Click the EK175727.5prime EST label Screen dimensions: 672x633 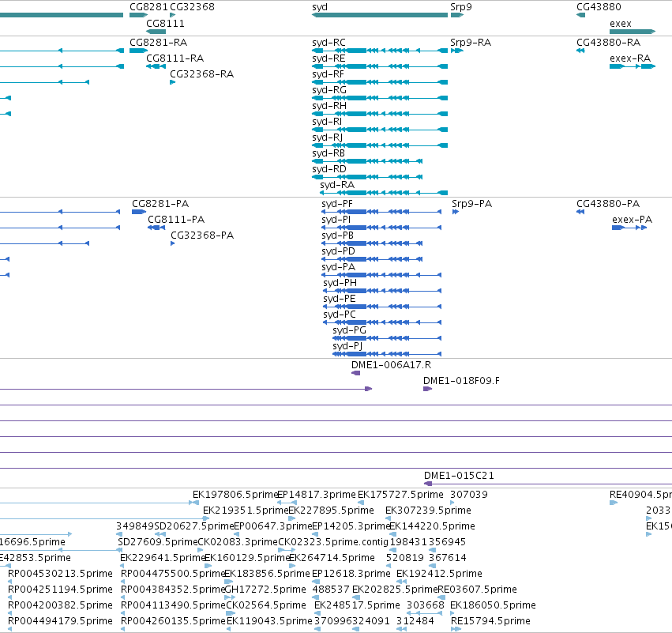400,495
